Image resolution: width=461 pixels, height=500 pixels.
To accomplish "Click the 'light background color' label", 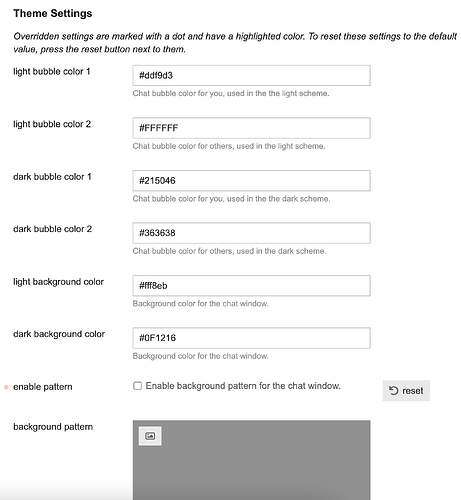I will (x=58, y=282).
